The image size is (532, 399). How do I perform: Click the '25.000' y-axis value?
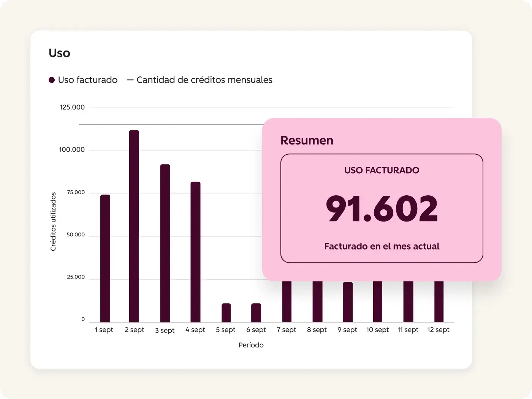click(76, 277)
